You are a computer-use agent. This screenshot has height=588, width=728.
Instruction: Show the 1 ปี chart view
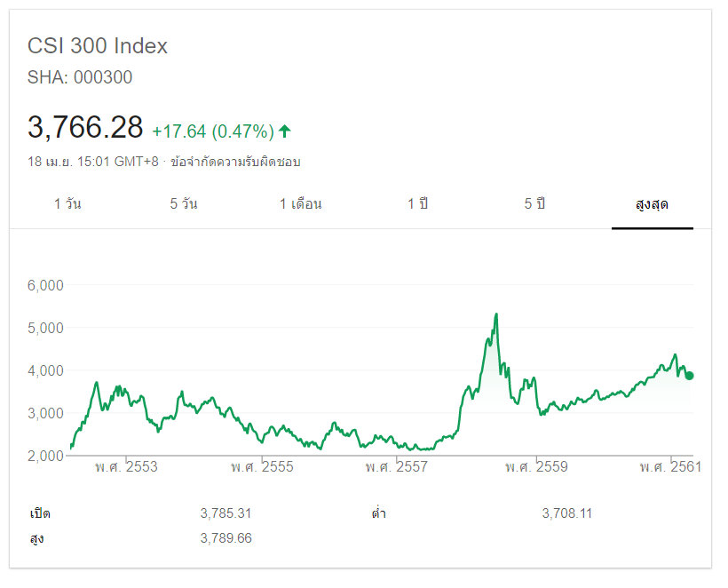click(417, 204)
